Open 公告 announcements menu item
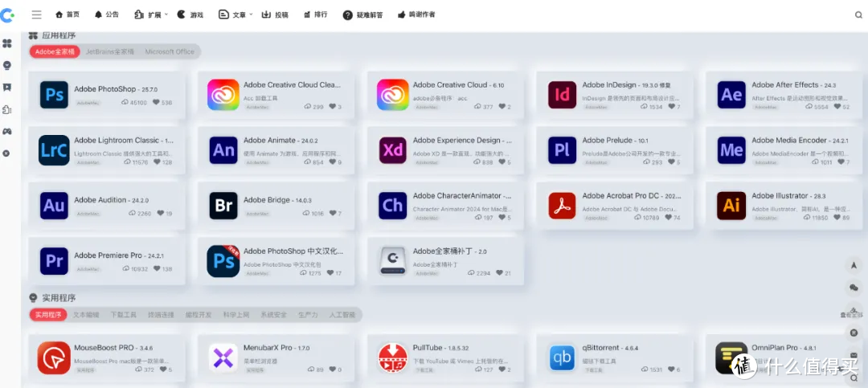The height and width of the screenshot is (388, 868). [107, 15]
